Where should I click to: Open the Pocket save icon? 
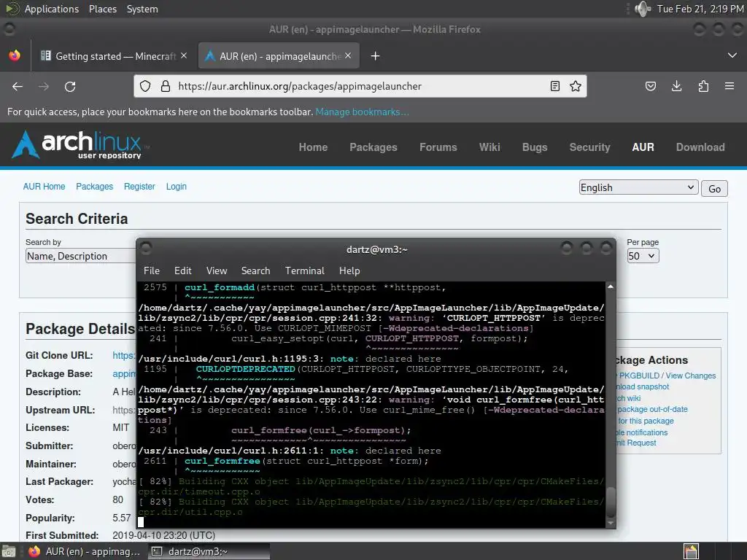pos(650,86)
